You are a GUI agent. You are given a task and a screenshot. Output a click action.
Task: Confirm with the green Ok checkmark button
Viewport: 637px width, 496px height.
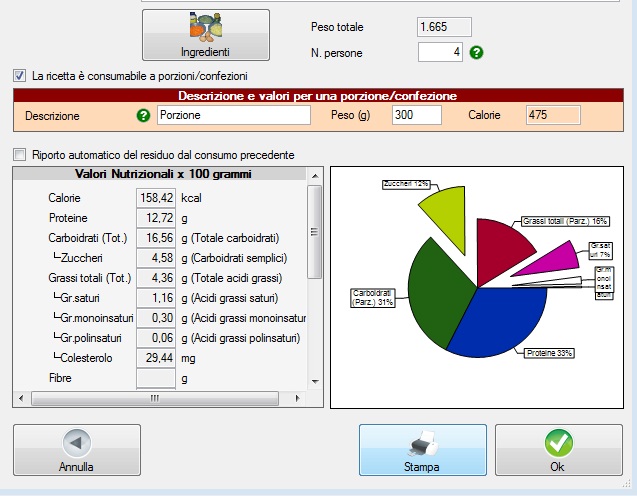tap(557, 450)
